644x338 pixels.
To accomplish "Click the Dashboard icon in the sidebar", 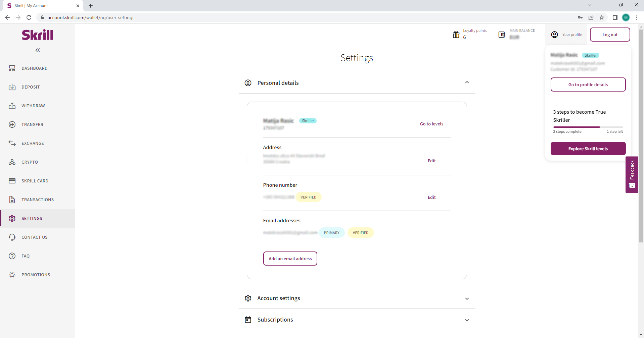I will coord(12,68).
